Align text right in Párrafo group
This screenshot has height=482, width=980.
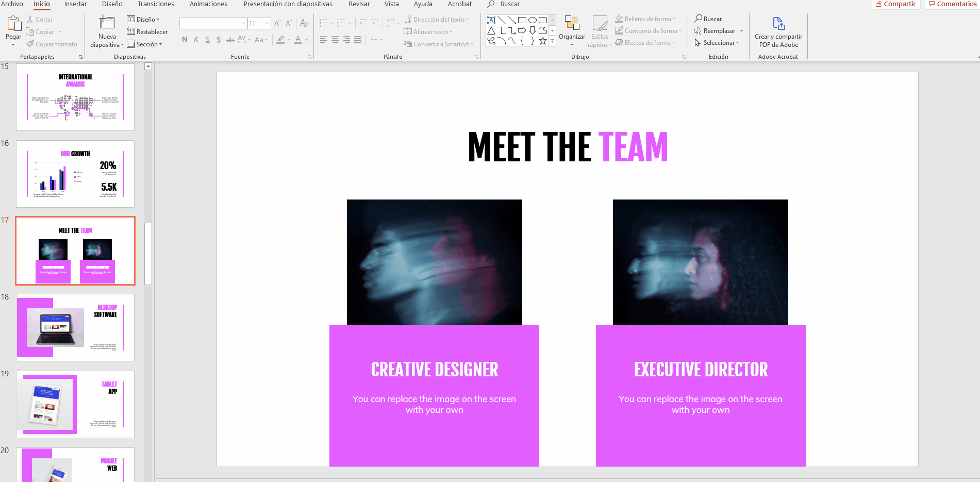point(346,40)
